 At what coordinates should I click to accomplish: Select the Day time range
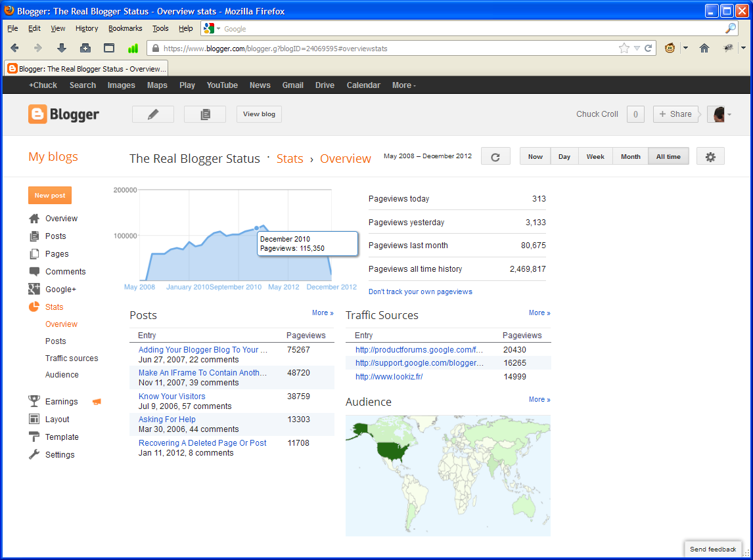tap(564, 157)
